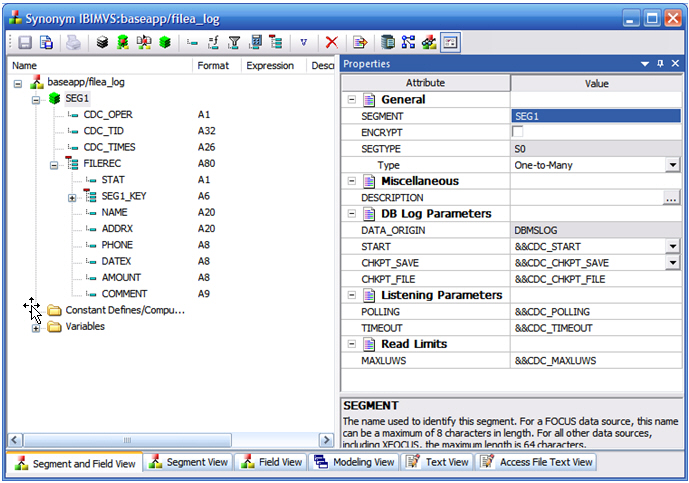Pin the Properties panel with pushpin

pos(660,64)
